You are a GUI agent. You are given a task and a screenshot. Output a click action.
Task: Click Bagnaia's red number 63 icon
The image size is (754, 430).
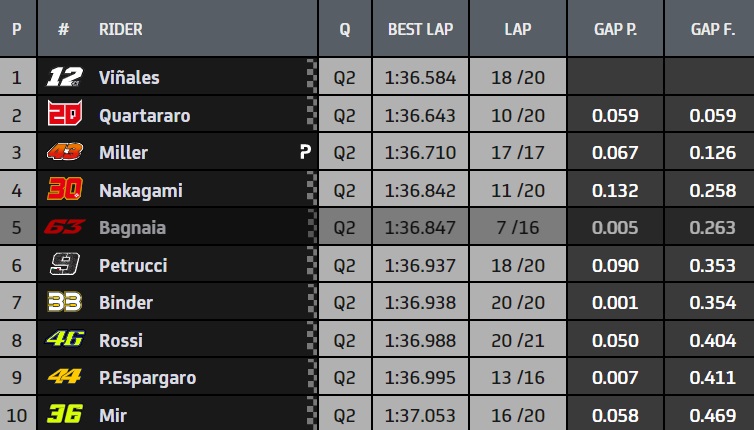(63, 227)
